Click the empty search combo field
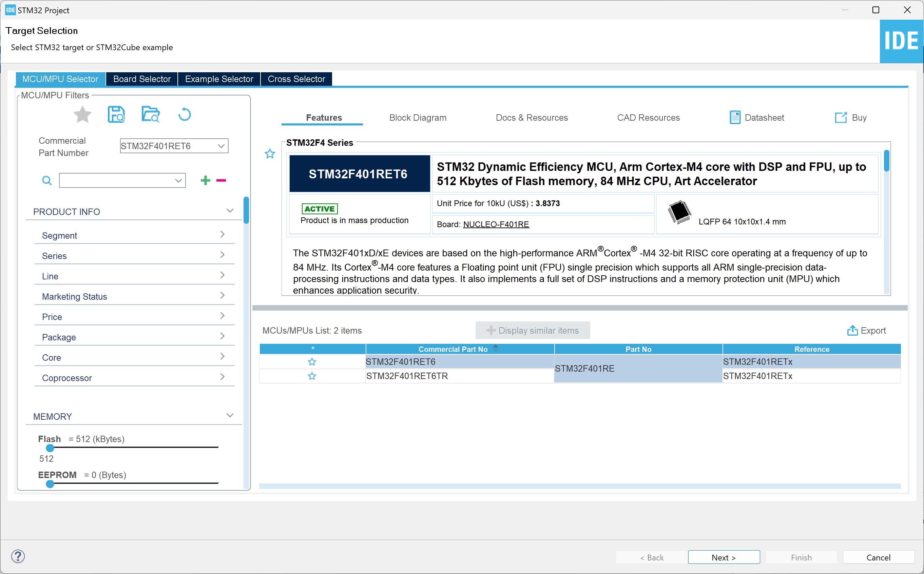 pyautogui.click(x=116, y=180)
